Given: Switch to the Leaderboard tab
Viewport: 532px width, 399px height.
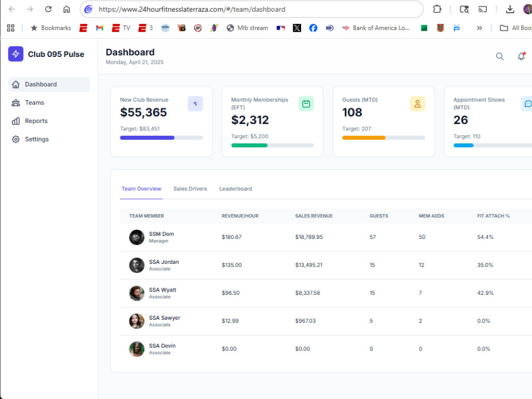Looking at the screenshot, I should tap(236, 189).
